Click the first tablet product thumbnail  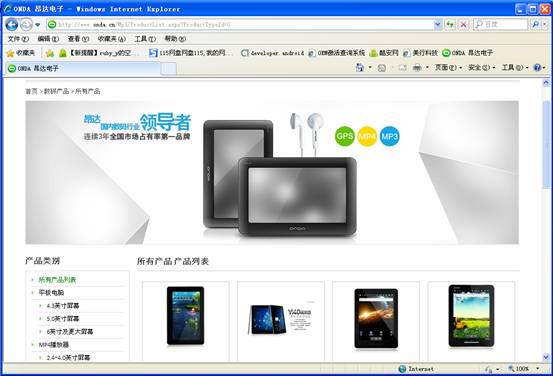186,316
